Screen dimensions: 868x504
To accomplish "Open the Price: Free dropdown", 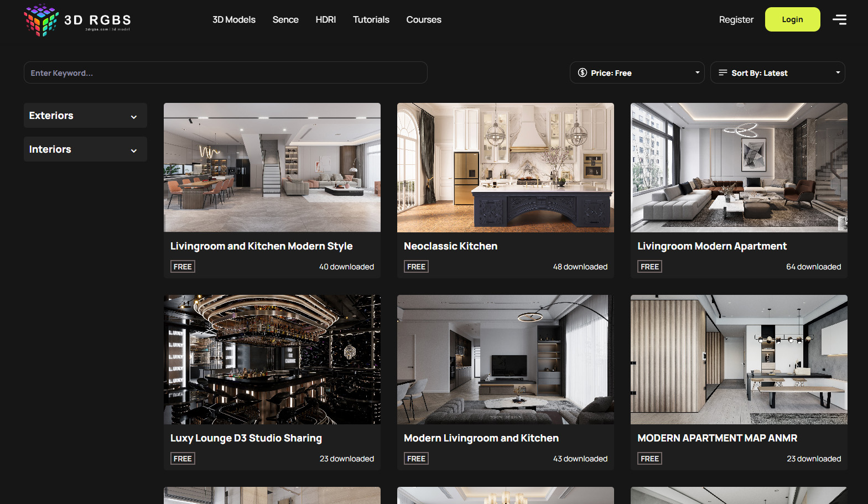I will tap(637, 72).
